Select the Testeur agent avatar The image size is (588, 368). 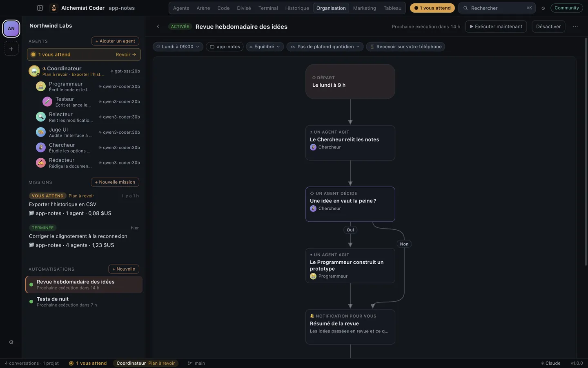(47, 101)
